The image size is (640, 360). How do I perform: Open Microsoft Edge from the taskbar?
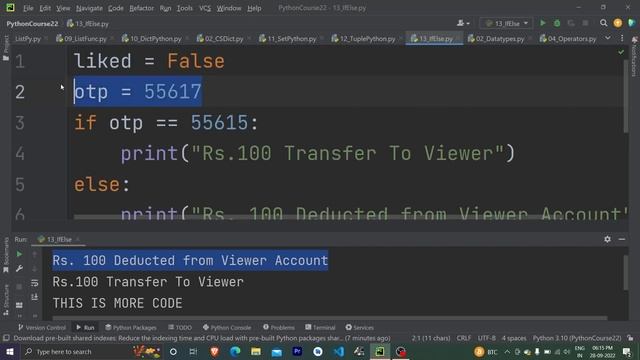click(235, 351)
